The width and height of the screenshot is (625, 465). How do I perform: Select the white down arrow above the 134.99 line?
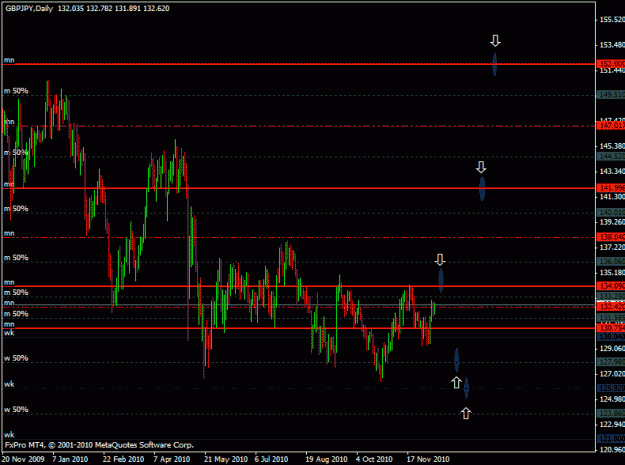tap(440, 260)
